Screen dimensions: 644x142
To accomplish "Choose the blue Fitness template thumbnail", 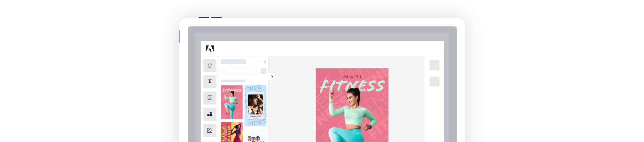I will coord(255,105).
